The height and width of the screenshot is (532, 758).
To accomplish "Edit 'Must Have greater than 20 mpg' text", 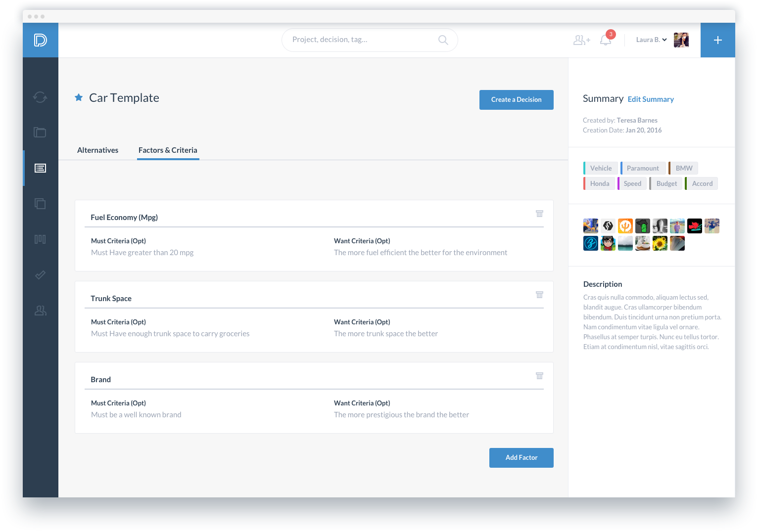I will click(142, 253).
